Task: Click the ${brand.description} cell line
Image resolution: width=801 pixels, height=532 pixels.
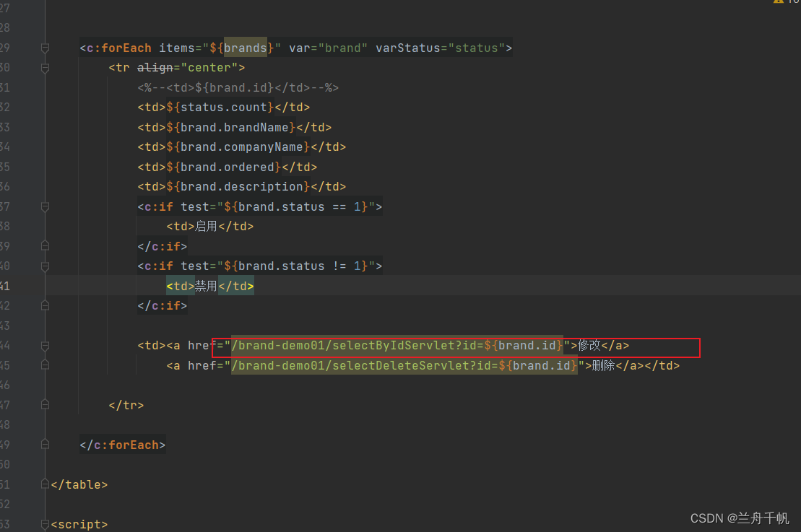Action: tap(242, 187)
